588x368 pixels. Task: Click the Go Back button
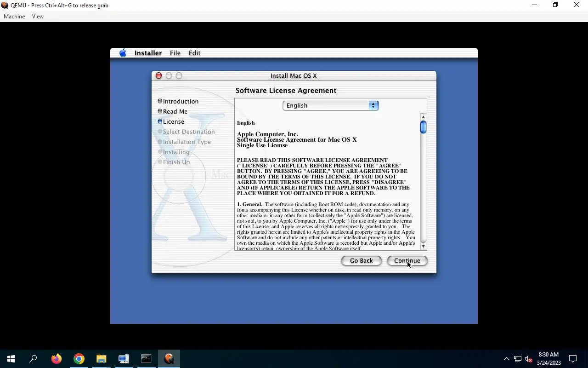coord(361,260)
